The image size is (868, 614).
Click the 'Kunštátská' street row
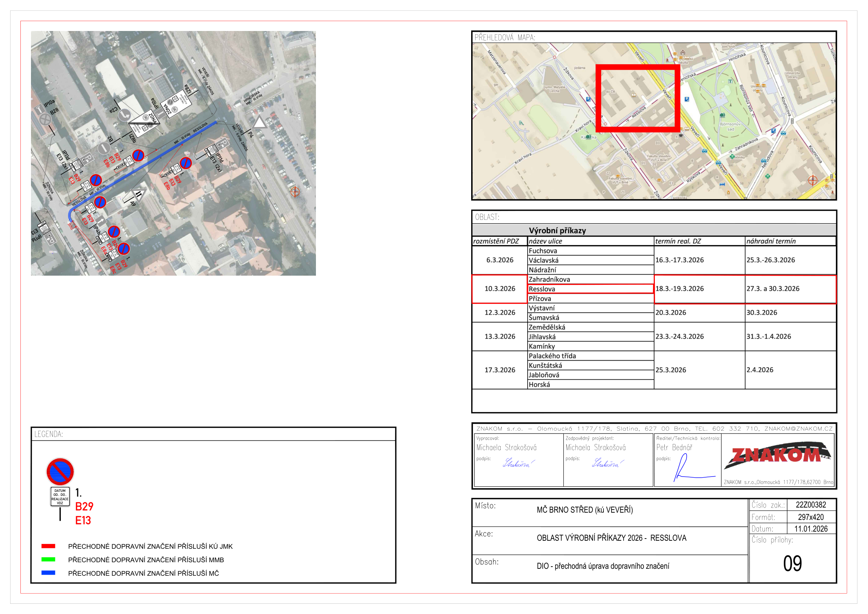click(x=591, y=365)
